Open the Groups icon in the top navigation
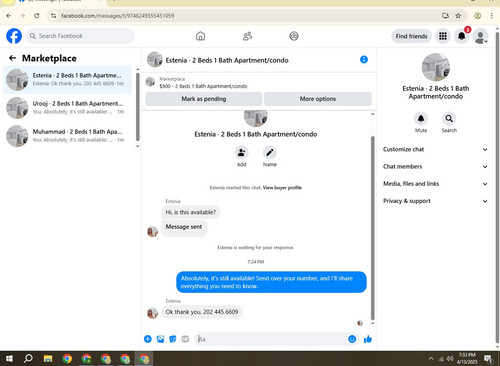This screenshot has width=500, height=366. click(x=294, y=36)
